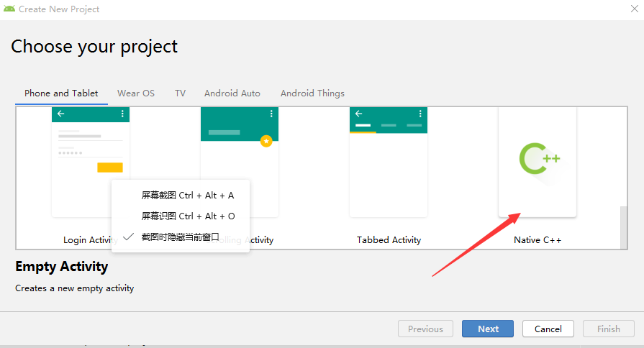
Task: Select the Native C++ template thumbnail
Action: (538, 162)
